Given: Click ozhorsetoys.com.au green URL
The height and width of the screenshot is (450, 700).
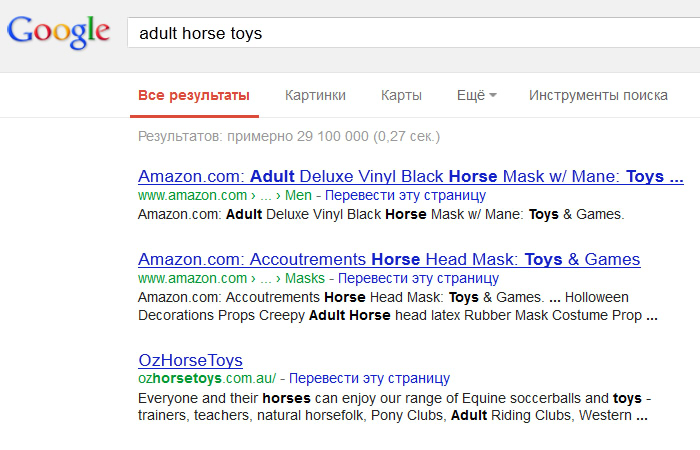Looking at the screenshot, I should [x=208, y=380].
